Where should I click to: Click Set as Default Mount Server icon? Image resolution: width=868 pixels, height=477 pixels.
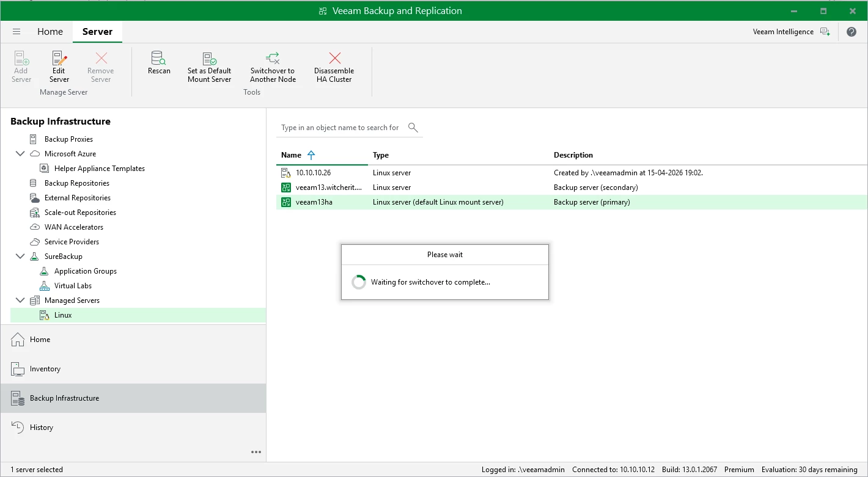(210, 59)
